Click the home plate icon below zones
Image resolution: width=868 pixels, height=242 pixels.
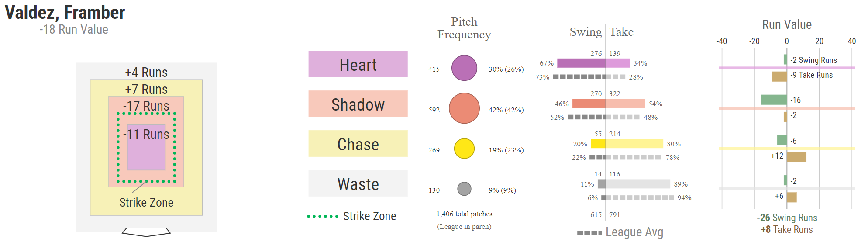(x=146, y=232)
